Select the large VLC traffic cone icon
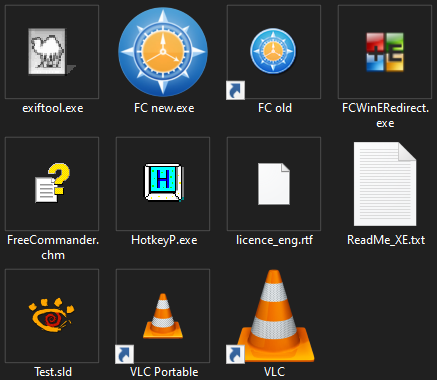Screen dimensions: 437x380 pyautogui.click(x=274, y=316)
